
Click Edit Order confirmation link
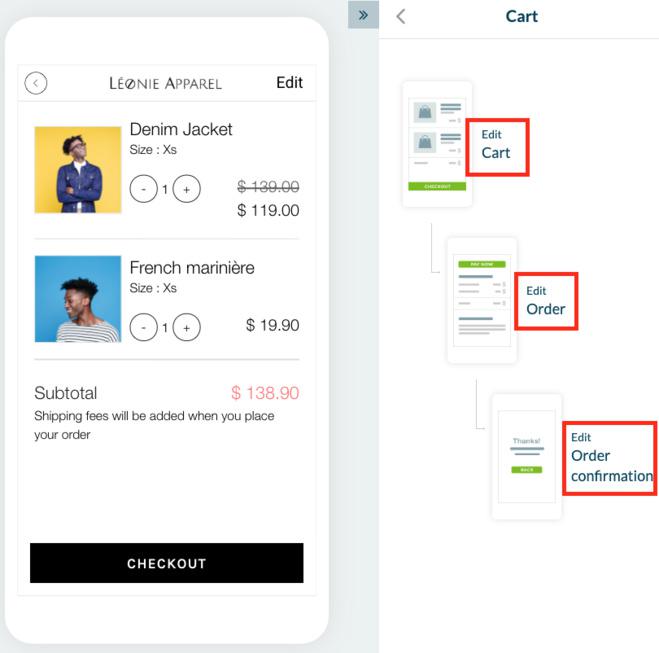click(610, 458)
